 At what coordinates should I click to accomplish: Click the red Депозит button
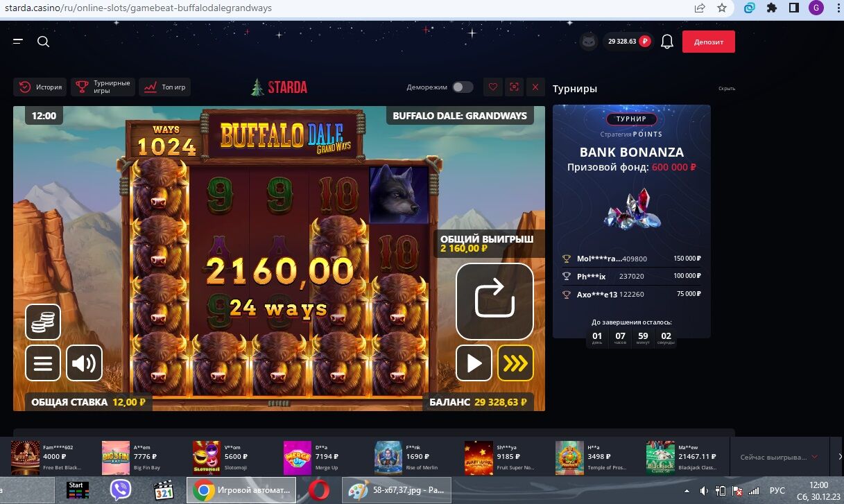708,42
